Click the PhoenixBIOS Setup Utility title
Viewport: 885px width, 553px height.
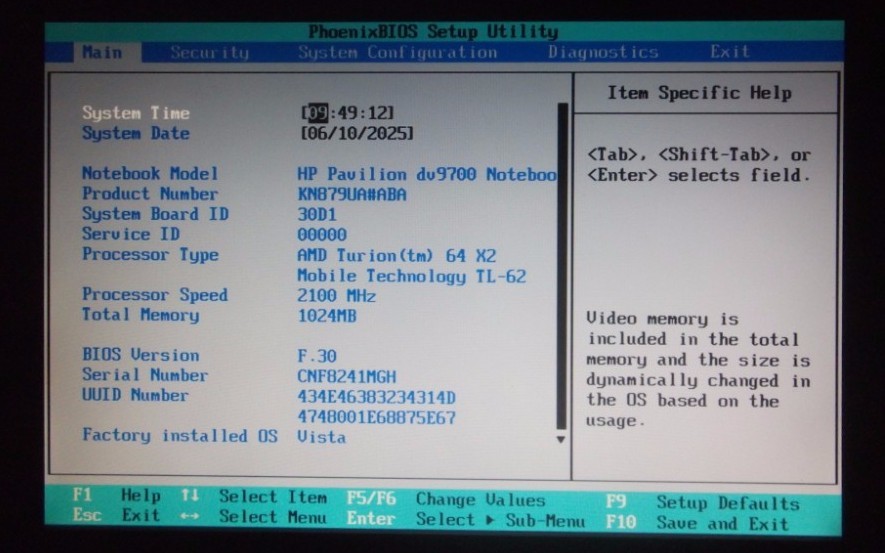[433, 31]
